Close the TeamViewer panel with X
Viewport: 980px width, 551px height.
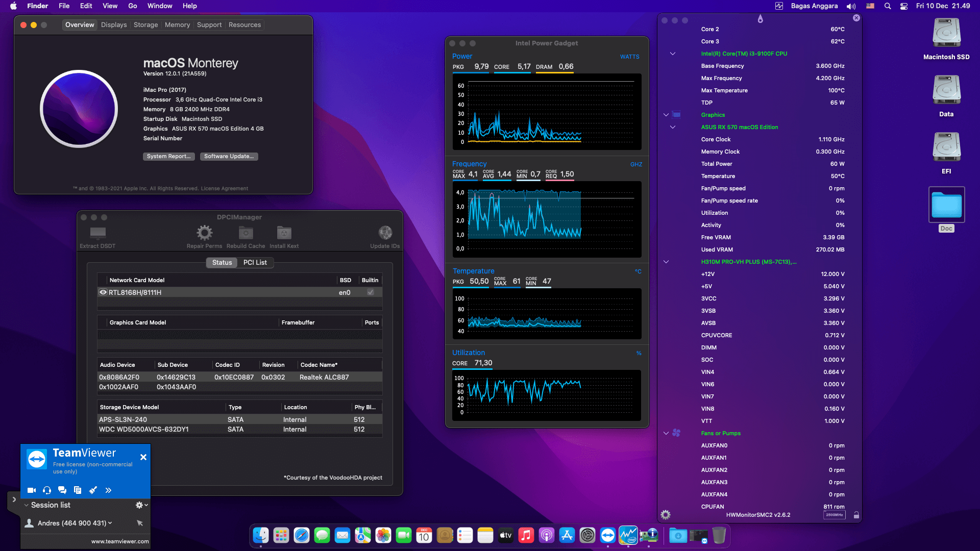click(x=143, y=457)
